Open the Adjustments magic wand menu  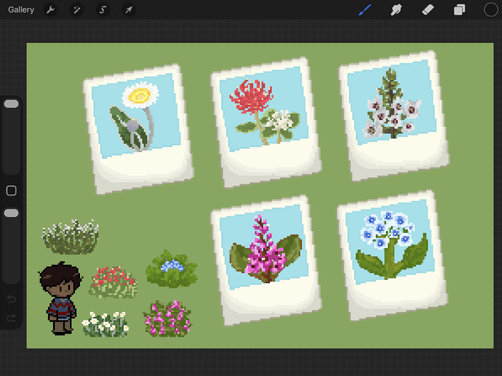point(77,10)
